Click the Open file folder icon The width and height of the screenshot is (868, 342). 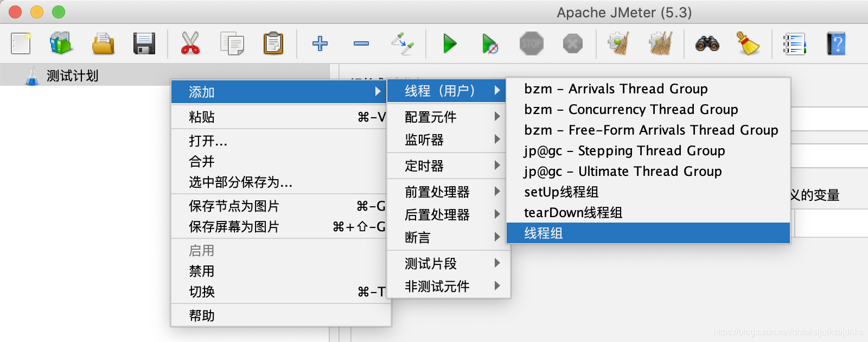(x=103, y=43)
